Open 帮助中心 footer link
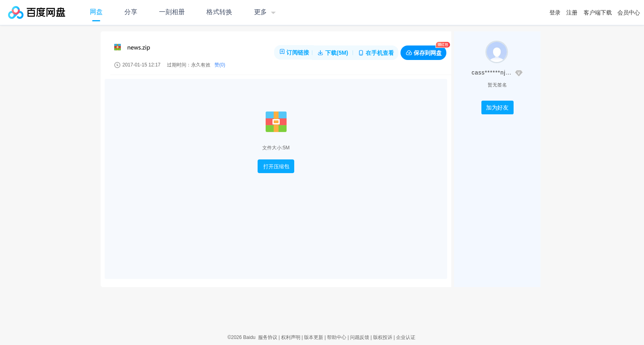 [336, 337]
